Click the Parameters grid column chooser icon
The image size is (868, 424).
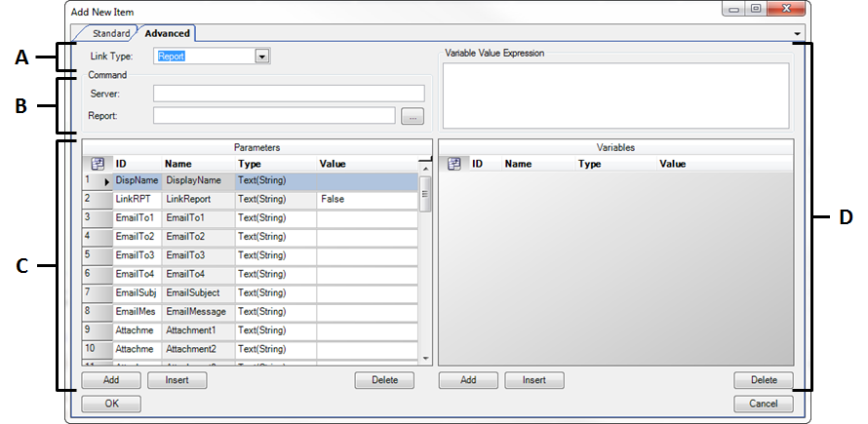pyautogui.click(x=97, y=165)
